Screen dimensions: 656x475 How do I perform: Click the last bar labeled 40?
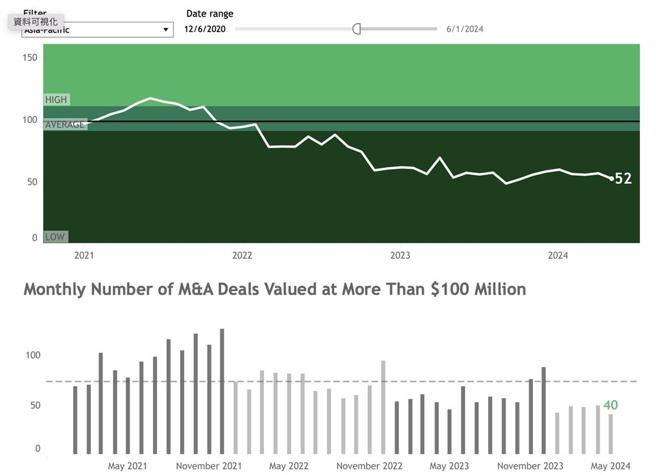[610, 434]
